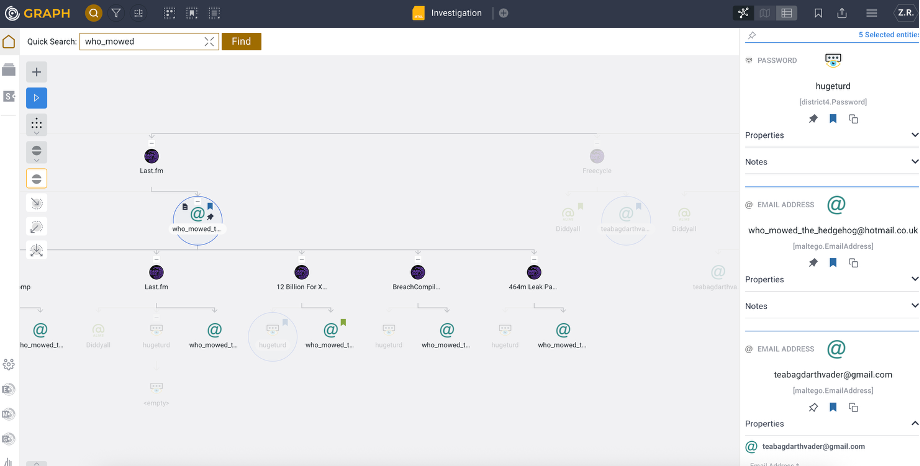The image size is (920, 466).
Task: Pin the who_mowed_the_hedgehog email entity
Action: [813, 263]
